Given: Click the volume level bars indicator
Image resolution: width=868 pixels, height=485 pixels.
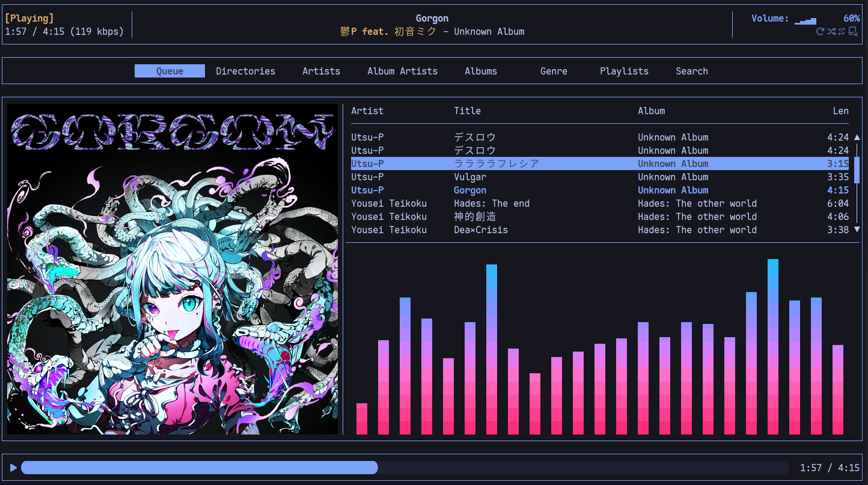Looking at the screenshot, I should (805, 20).
